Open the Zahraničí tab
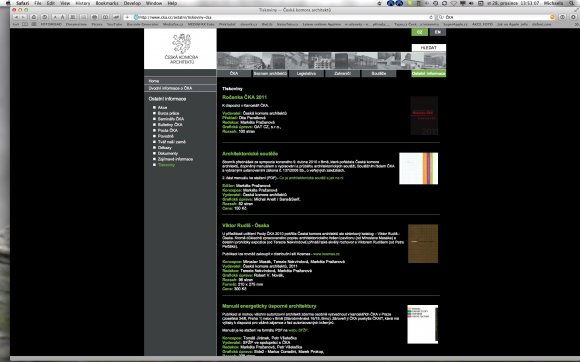This screenshot has width=580, height=362. 343,74
